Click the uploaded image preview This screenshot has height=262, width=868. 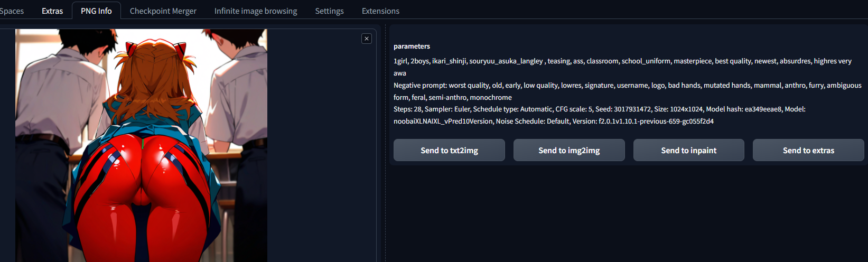(x=141, y=145)
